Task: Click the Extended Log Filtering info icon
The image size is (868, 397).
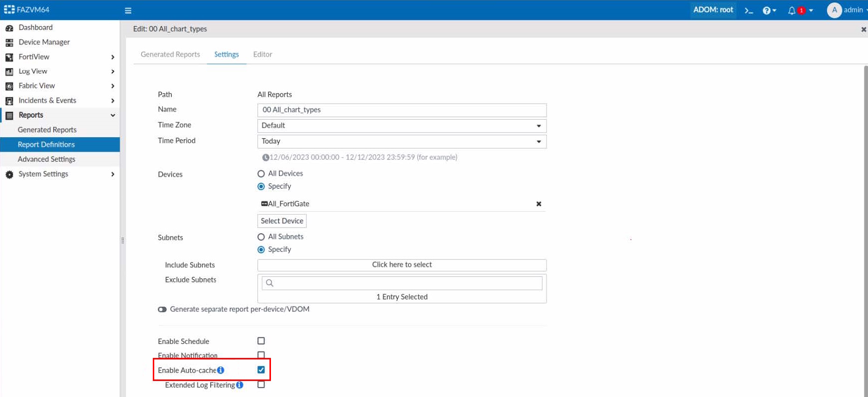Action: pyautogui.click(x=240, y=385)
